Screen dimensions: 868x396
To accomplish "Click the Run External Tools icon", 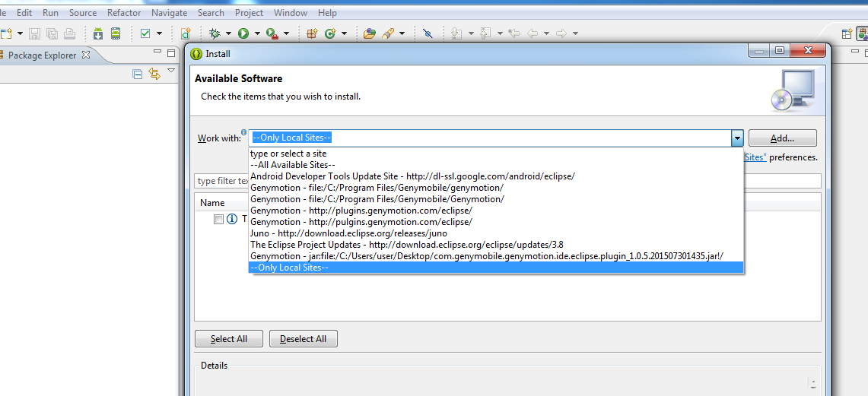I will [272, 33].
